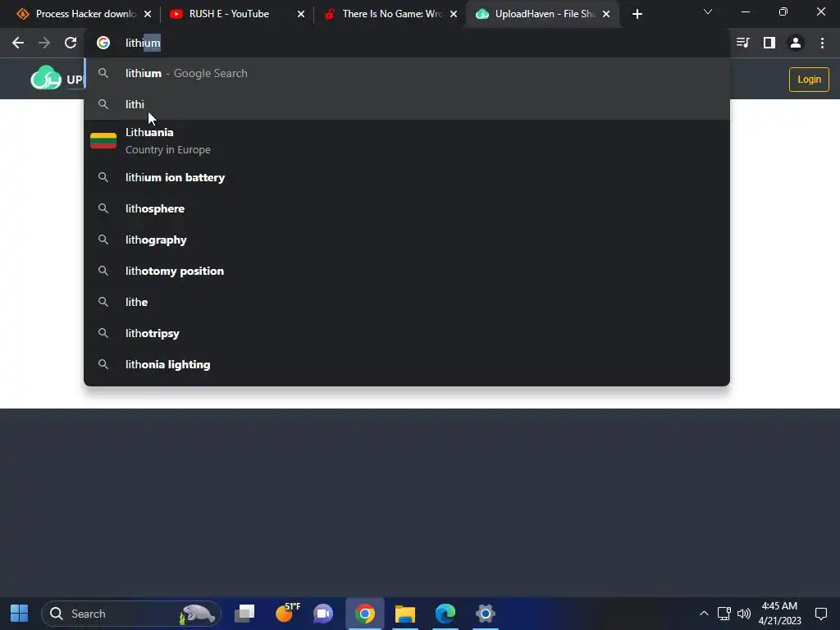Close the UploadHaven tab
Image resolution: width=840 pixels, height=630 pixels.
[x=606, y=14]
